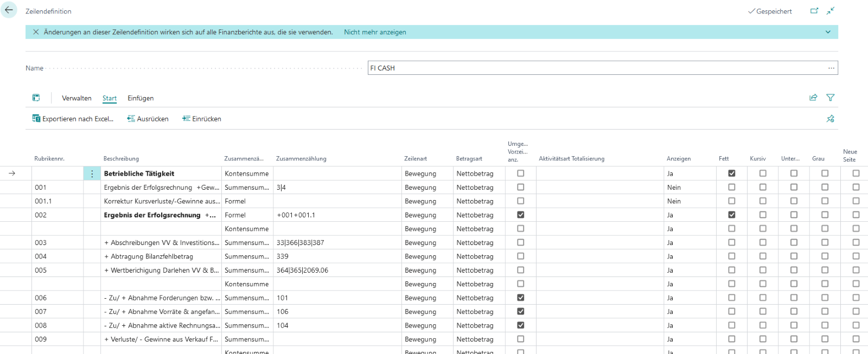Click totaling cell '106' in row 007
The height and width of the screenshot is (354, 868).
pos(337,312)
